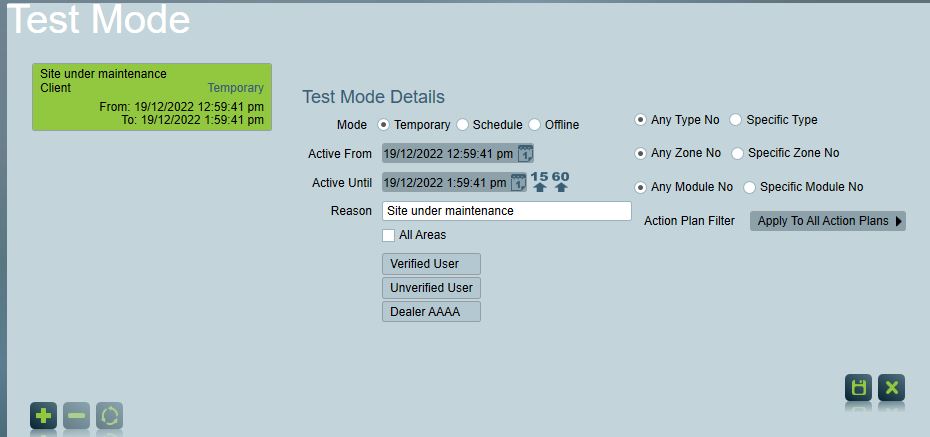Choose Specific Zone No option
This screenshot has height=437, width=930.
[737, 154]
